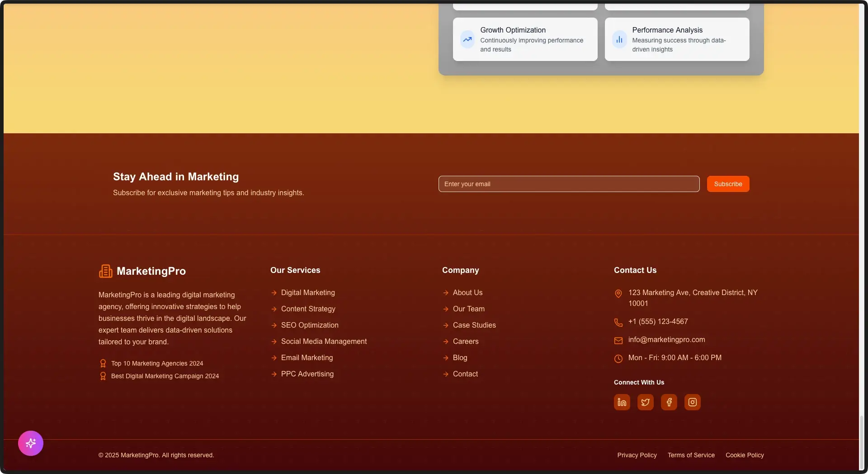Open the Facebook social icon
Screen dimensions: 868x474
(669, 402)
